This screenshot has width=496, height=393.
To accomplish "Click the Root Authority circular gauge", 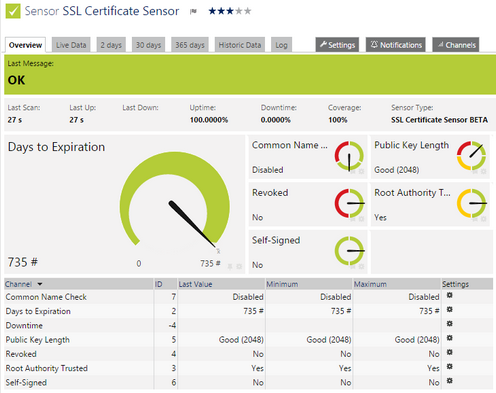I will click(x=471, y=203).
